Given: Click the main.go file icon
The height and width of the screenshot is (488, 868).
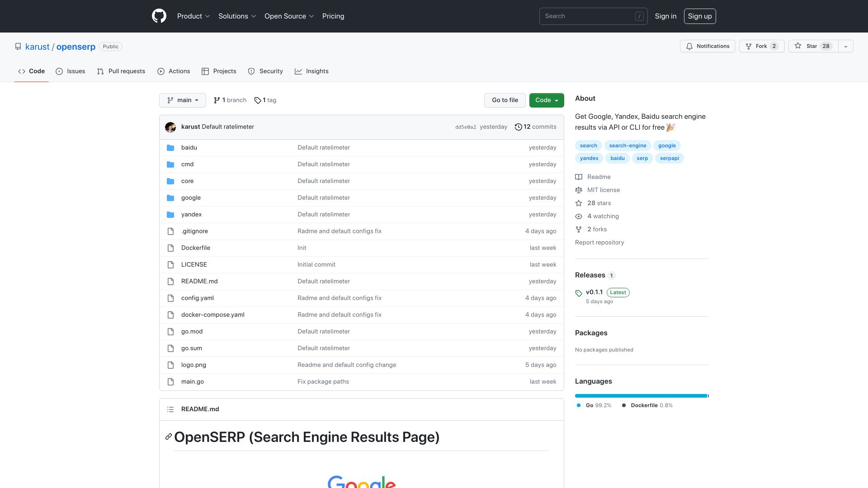Looking at the screenshot, I should 170,382.
